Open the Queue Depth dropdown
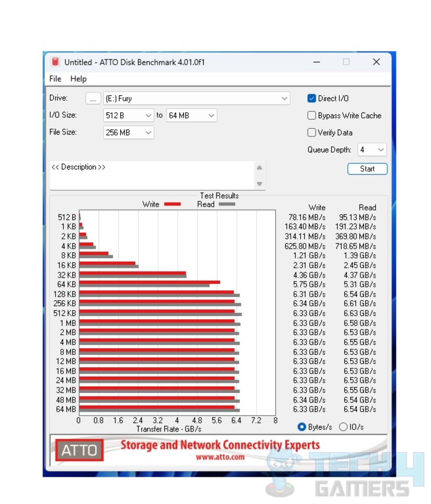 pos(372,150)
